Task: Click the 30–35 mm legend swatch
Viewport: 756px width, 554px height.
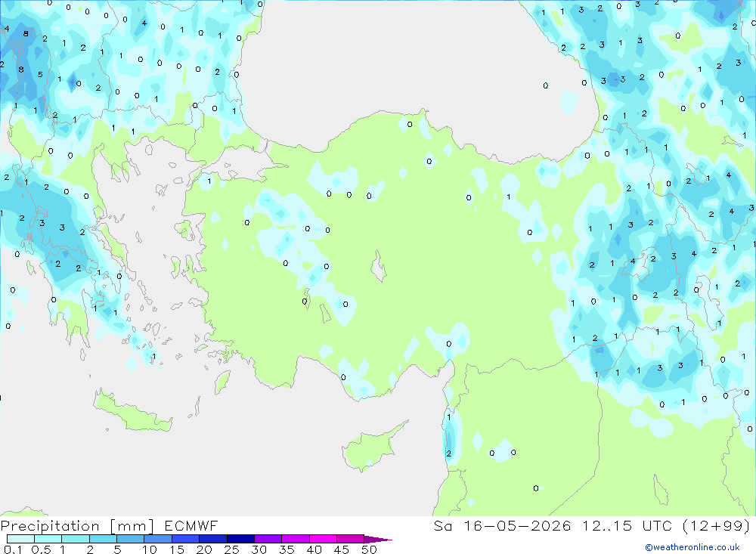Action: [x=268, y=539]
